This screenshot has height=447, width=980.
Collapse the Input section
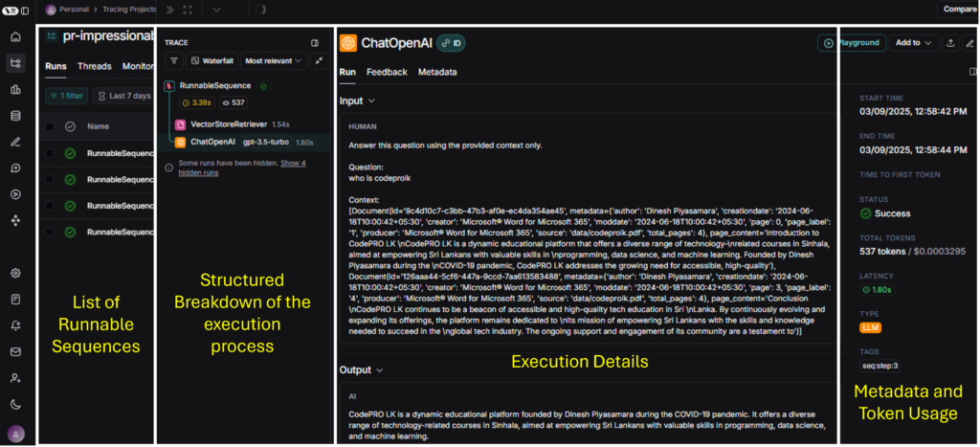click(x=357, y=101)
